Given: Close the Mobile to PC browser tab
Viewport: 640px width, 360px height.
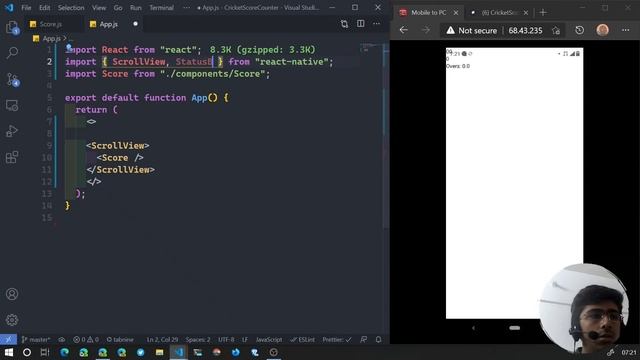Looking at the screenshot, I should [x=456, y=13].
